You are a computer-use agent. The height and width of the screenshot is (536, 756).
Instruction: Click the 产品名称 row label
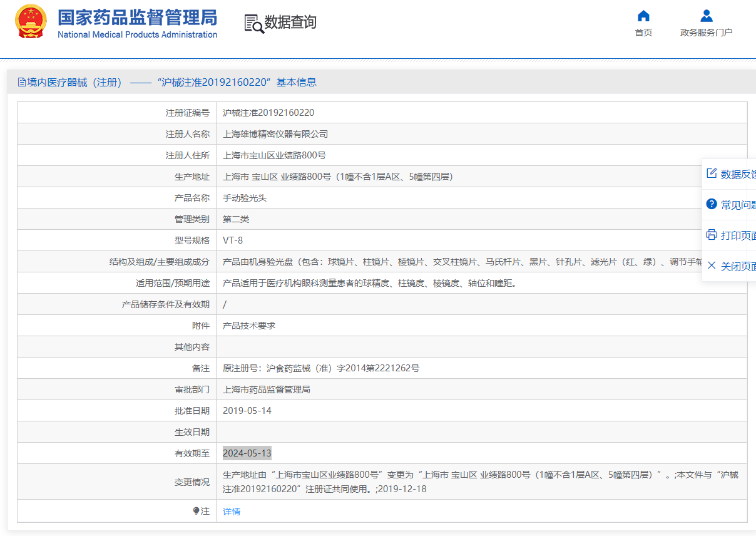(192, 198)
